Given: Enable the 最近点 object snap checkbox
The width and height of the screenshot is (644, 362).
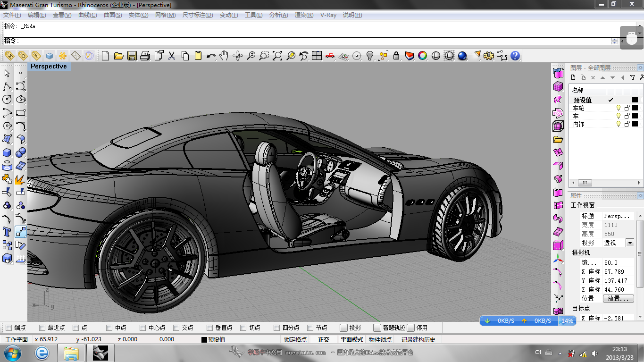Looking at the screenshot, I should 42,328.
